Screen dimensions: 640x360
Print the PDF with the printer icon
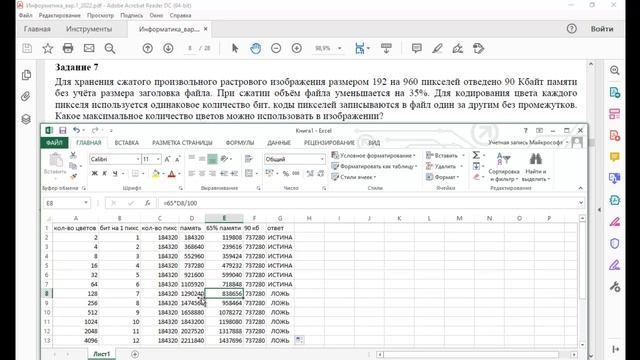(68, 48)
